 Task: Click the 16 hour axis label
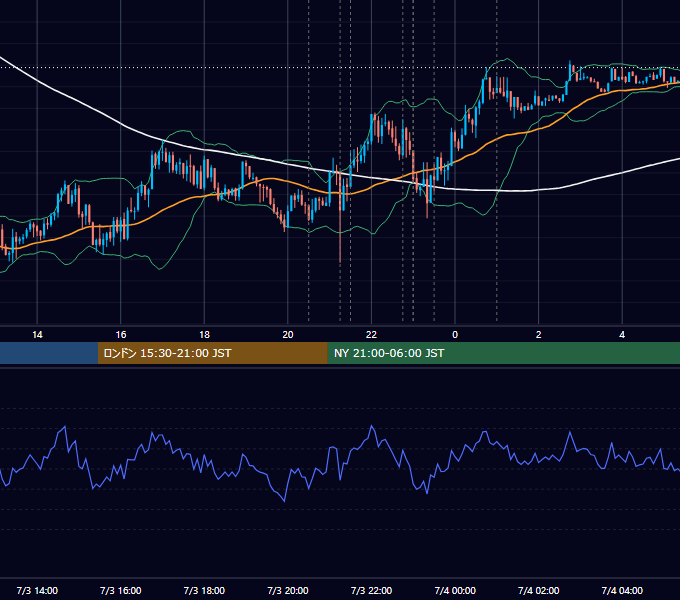click(x=121, y=335)
